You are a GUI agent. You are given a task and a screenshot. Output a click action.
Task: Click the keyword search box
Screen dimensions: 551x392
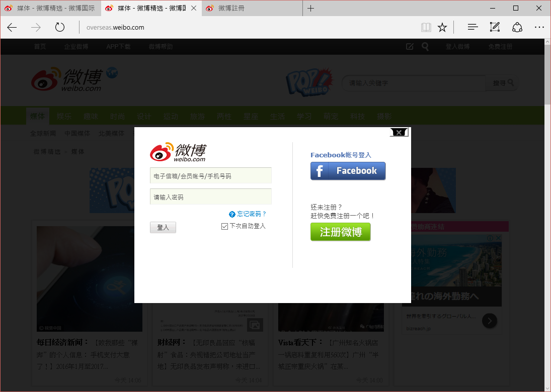(414, 83)
